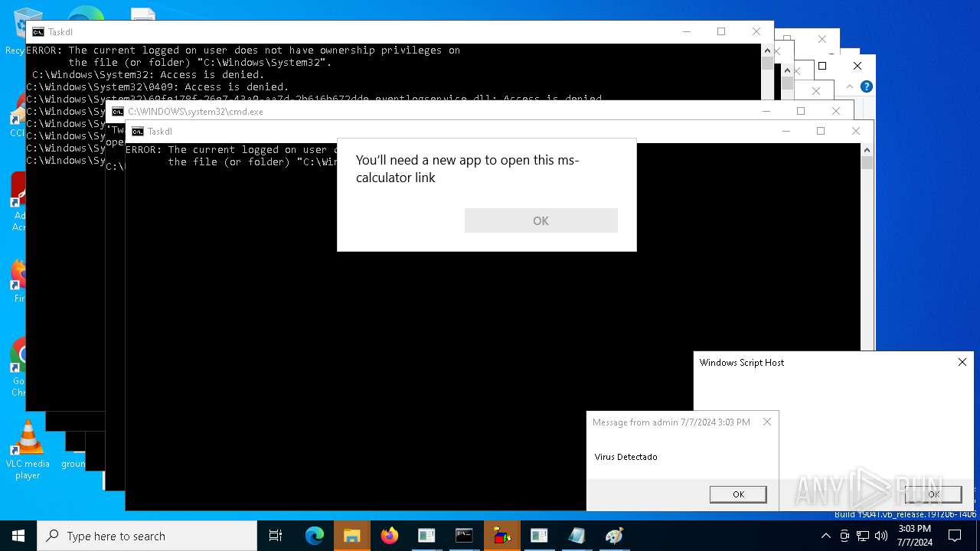Close the rear Taskdl window
This screenshot has width=980, height=551.
[756, 31]
